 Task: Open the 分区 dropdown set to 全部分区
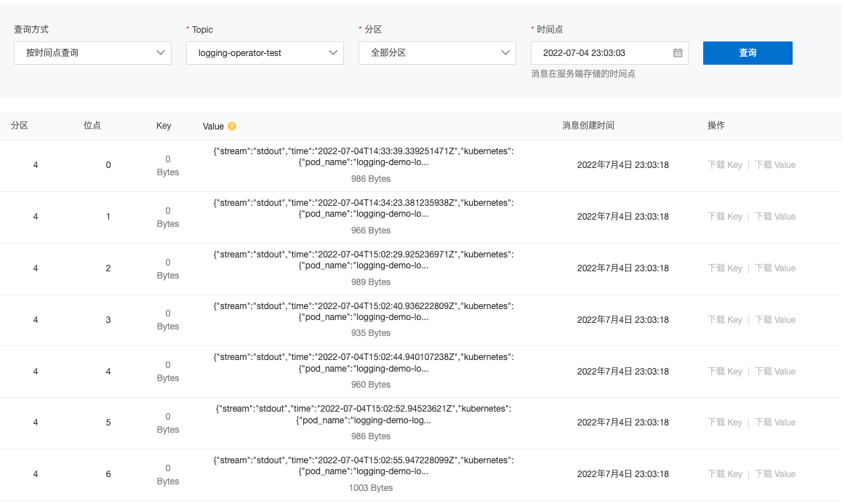point(437,52)
